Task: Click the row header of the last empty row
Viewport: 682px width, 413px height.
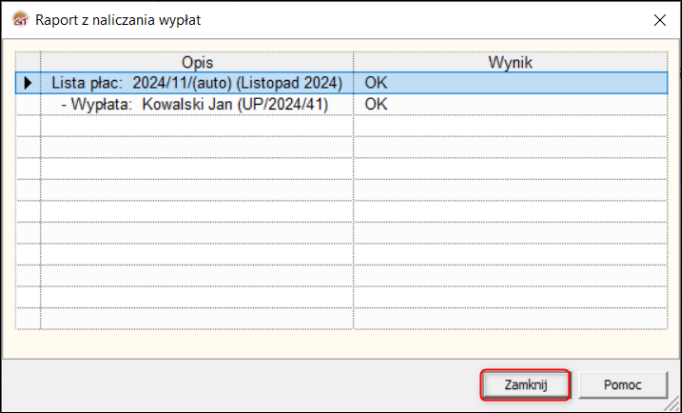Action: pyautogui.click(x=28, y=318)
